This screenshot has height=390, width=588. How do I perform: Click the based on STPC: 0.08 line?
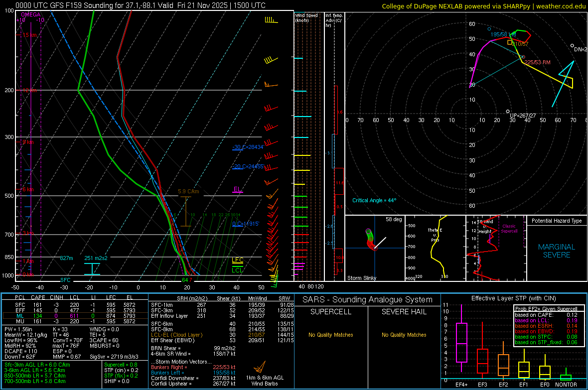click(546, 337)
